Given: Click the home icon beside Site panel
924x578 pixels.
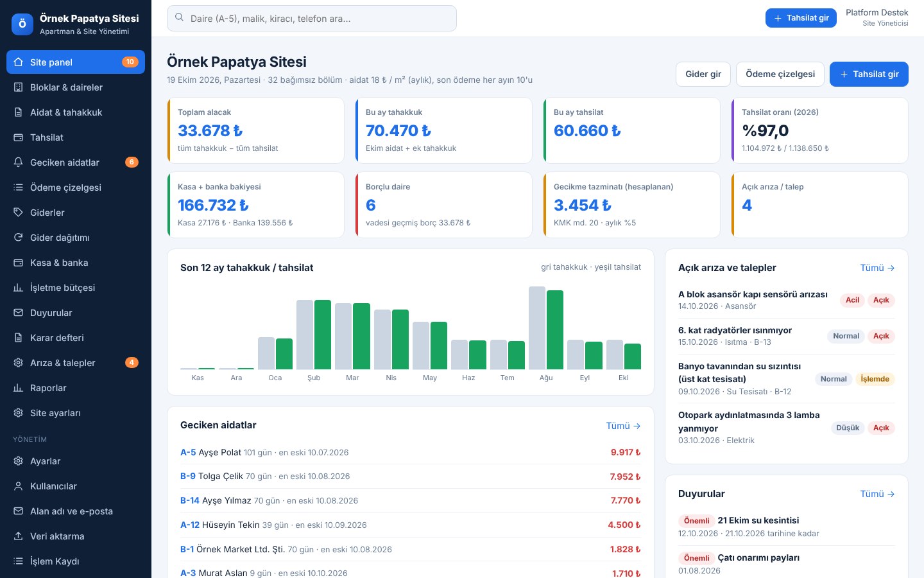Looking at the screenshot, I should pyautogui.click(x=18, y=62).
